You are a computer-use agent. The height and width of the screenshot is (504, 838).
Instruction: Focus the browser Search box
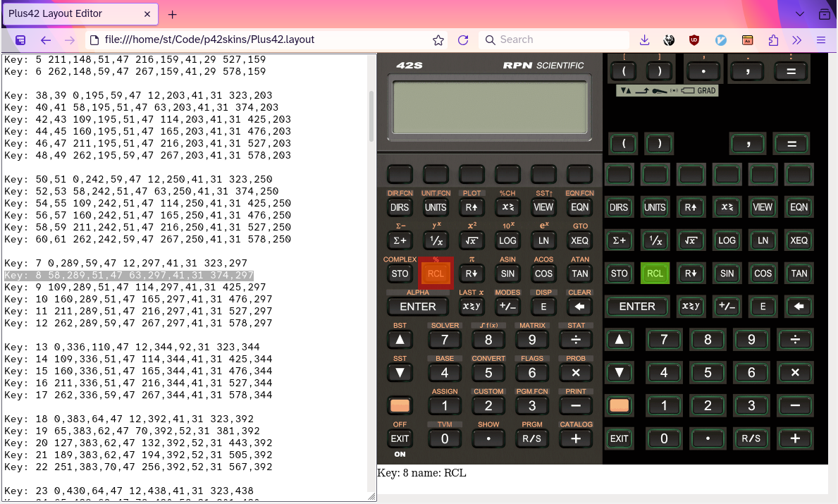(553, 39)
